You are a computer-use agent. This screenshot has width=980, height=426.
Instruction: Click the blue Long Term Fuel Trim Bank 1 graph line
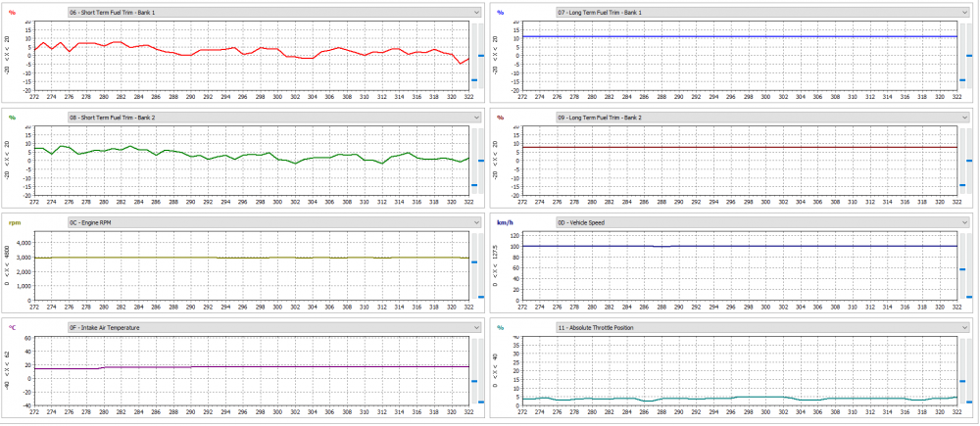[x=739, y=36]
